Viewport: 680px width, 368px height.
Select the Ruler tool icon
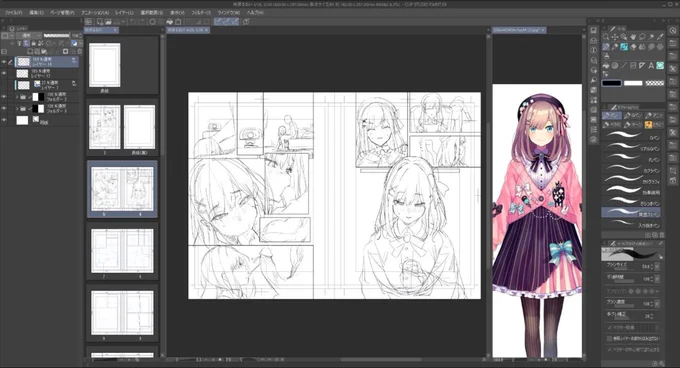coord(642,65)
